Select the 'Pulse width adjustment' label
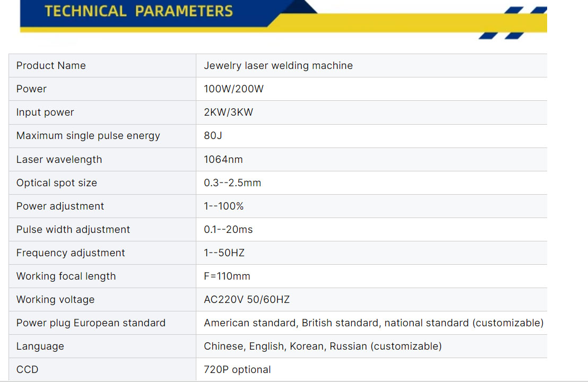Screen dimensions: 588x382 tap(73, 229)
